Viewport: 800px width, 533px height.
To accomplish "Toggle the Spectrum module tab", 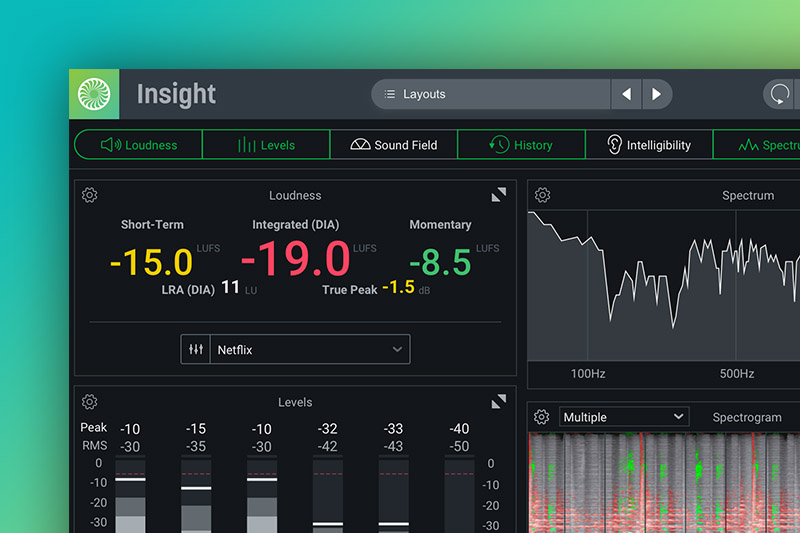I will point(757,145).
